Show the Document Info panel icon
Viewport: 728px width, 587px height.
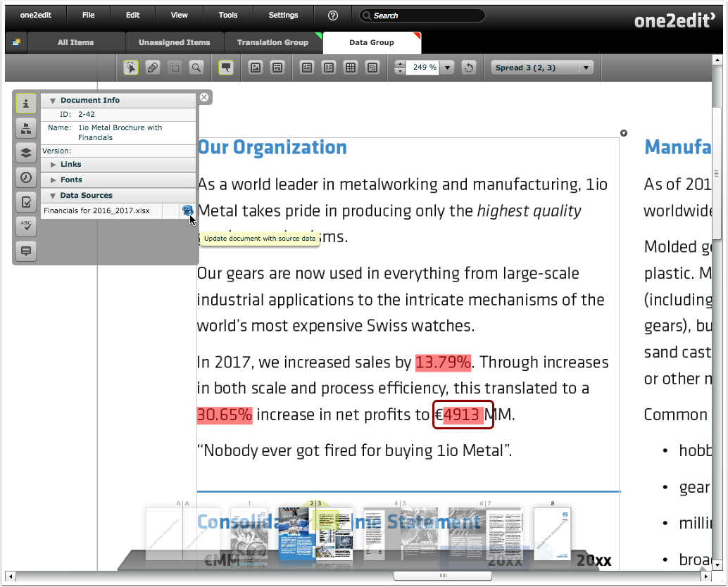click(x=26, y=103)
